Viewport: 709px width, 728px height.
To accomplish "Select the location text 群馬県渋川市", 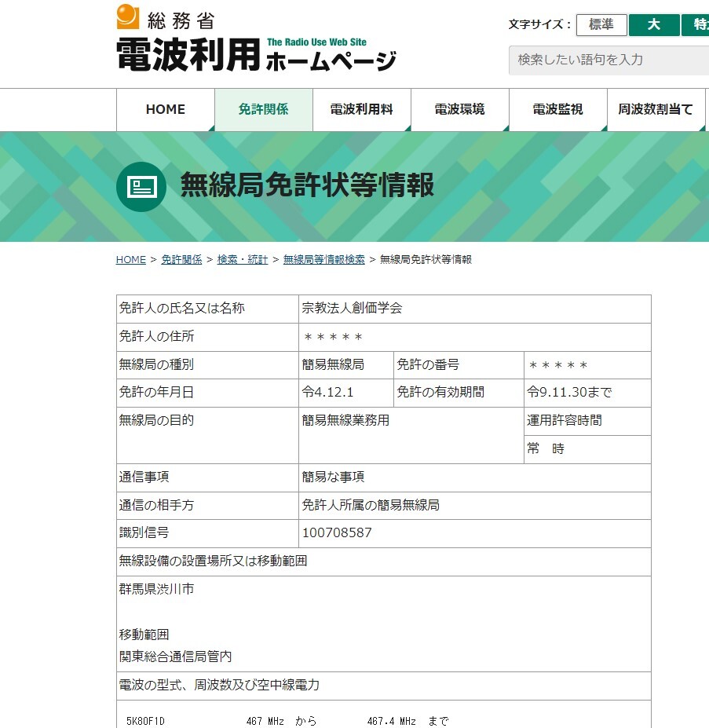I will coord(157,589).
